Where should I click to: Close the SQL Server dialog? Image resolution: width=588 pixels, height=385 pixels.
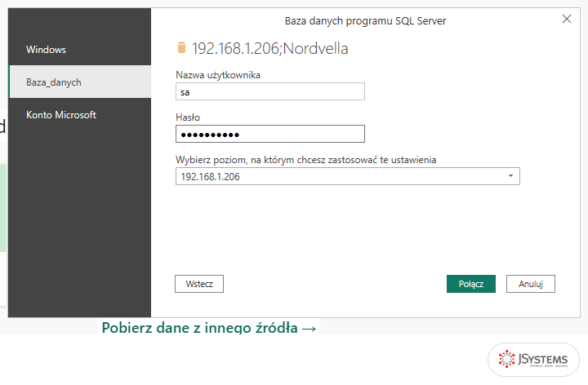click(x=567, y=19)
